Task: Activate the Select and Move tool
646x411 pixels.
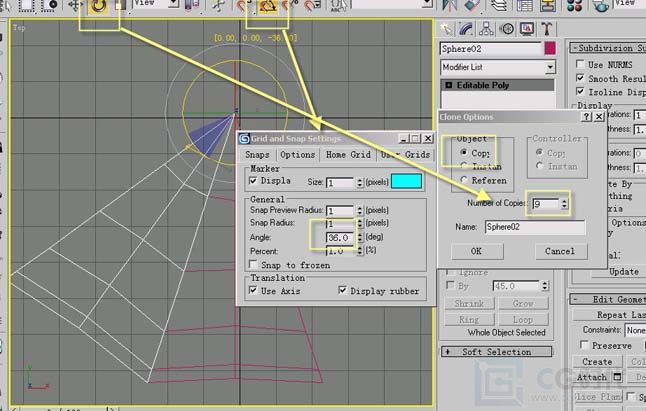Action: click(75, 5)
